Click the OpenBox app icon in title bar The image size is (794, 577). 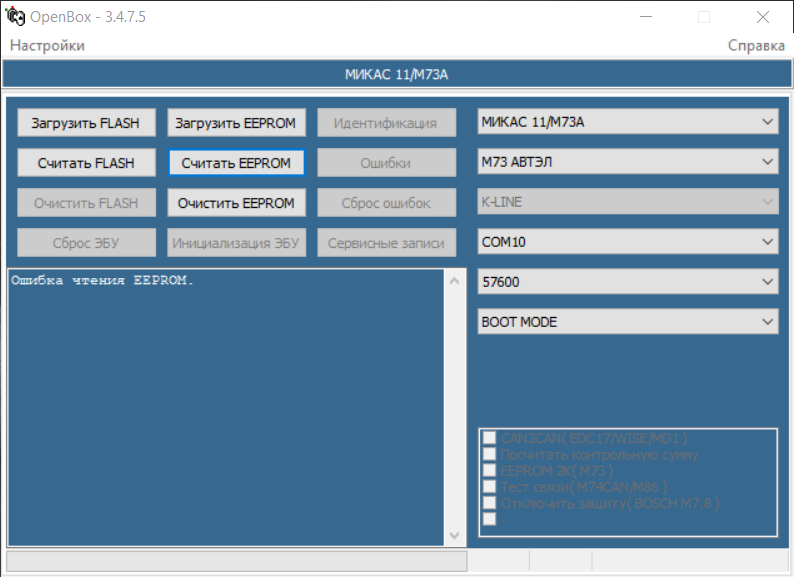point(16,17)
